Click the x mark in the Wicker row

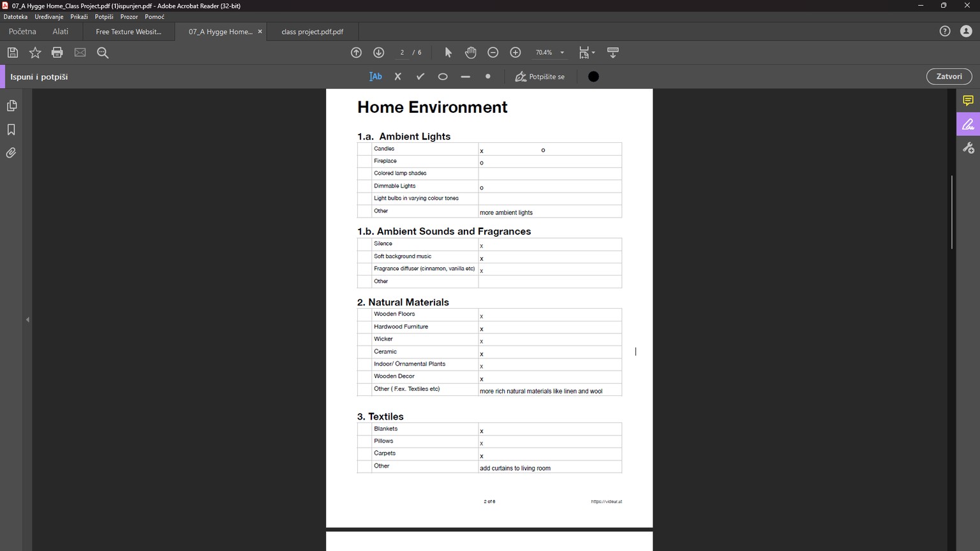[x=482, y=342]
